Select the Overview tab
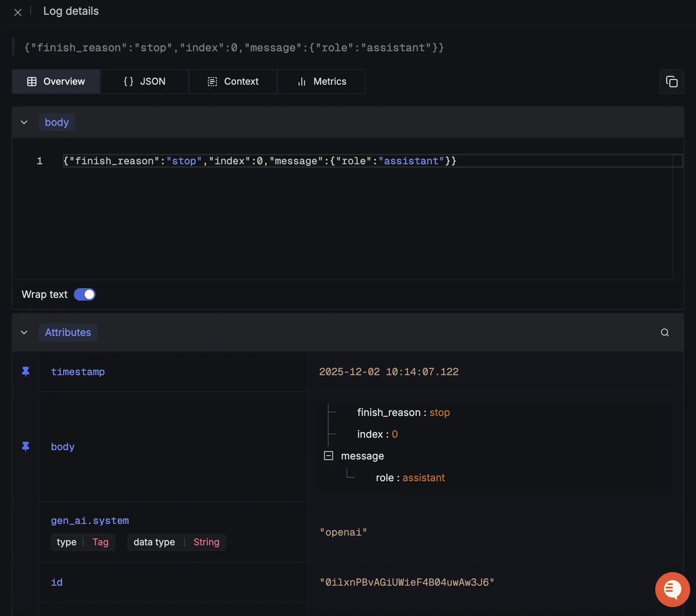696x616 pixels. point(56,82)
